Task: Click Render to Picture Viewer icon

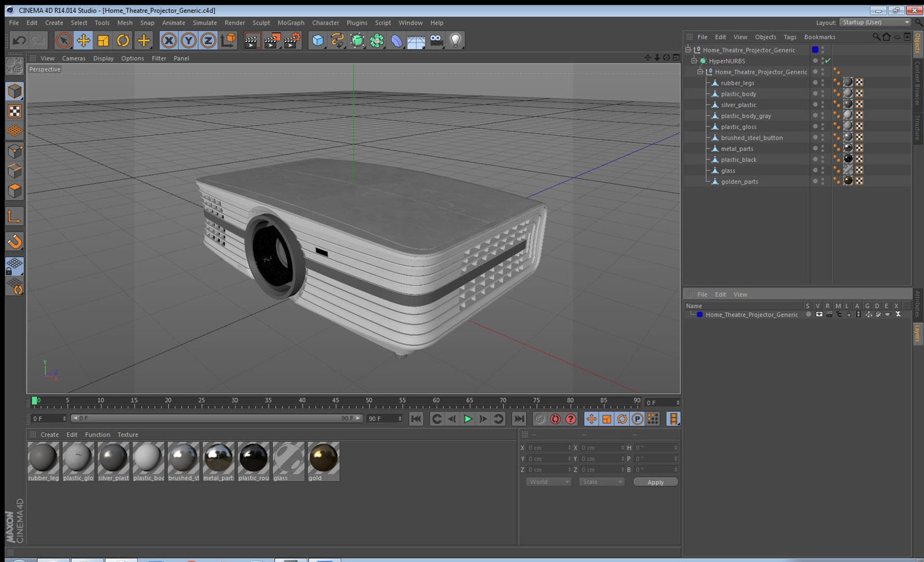Action: point(272,41)
